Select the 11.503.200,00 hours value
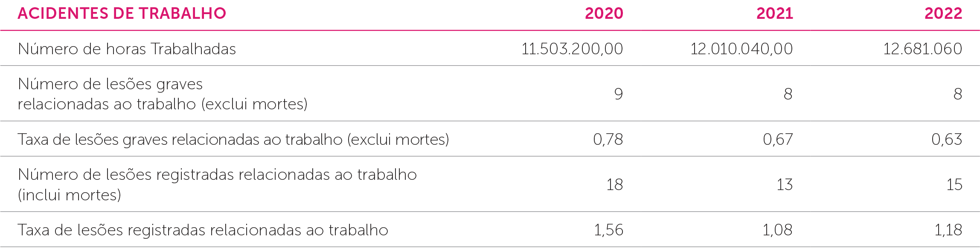The height and width of the screenshot is (249, 980). 572,49
